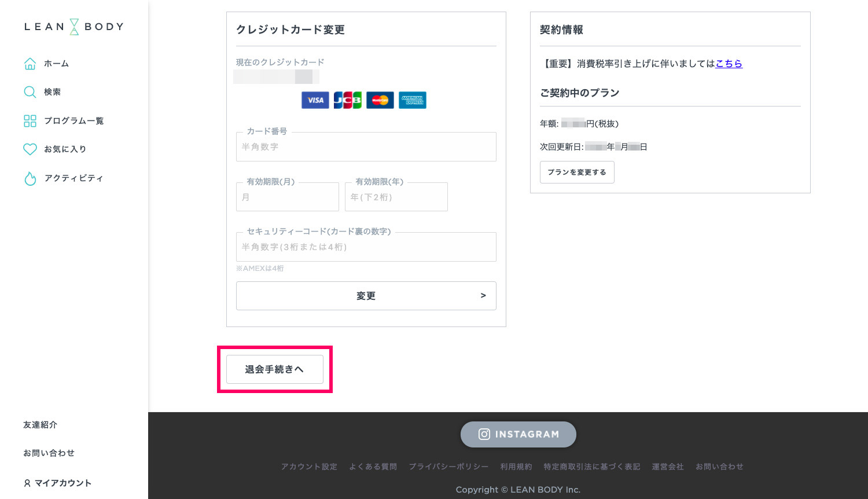Focus the カード番号 input field
868x499 pixels.
pos(366,147)
